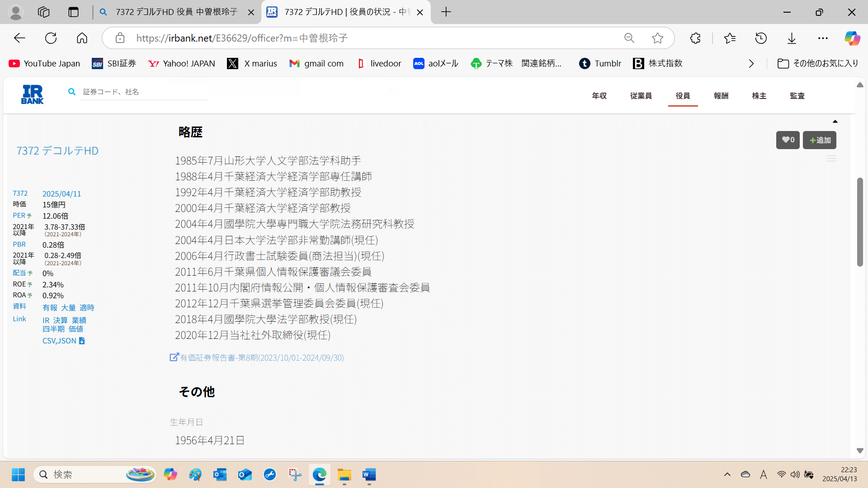Click the +追加 button
868x488 pixels.
(819, 140)
